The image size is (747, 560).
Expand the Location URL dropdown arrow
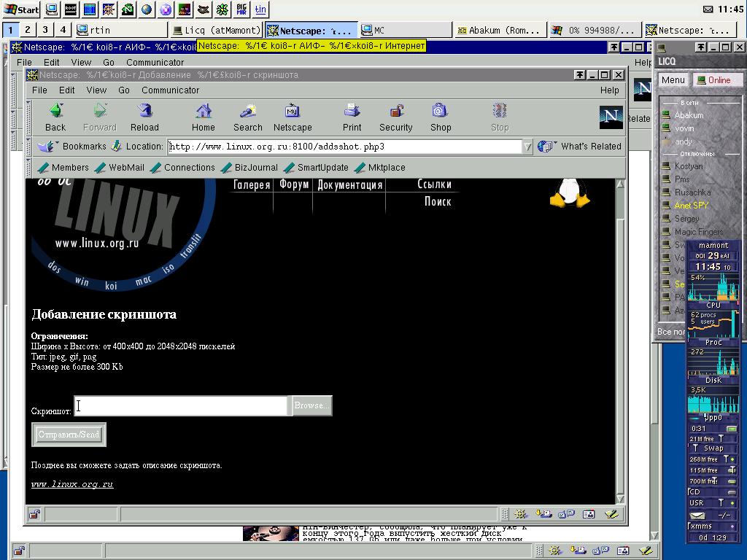(x=527, y=147)
